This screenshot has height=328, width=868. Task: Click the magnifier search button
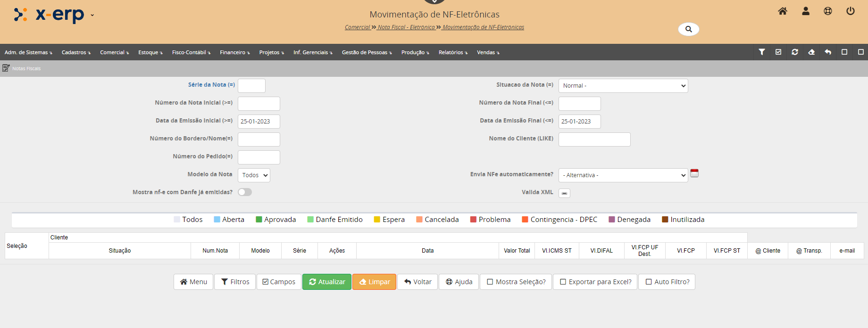pos(689,29)
